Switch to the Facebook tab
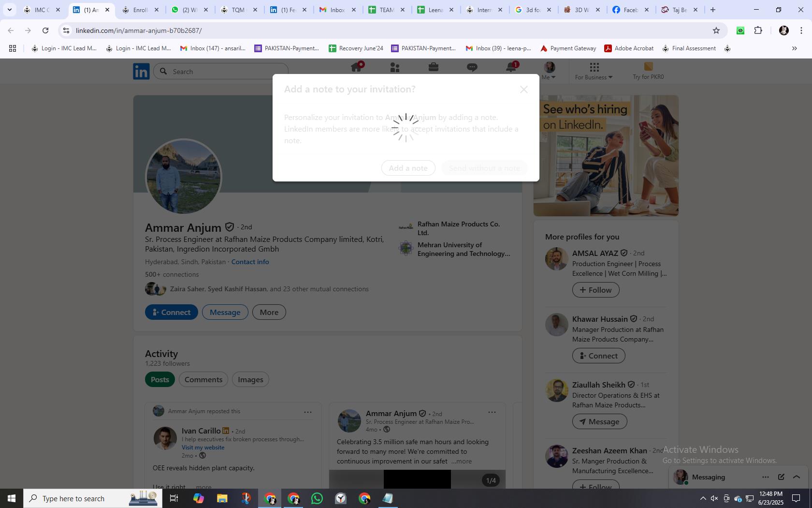The image size is (812, 508). pyautogui.click(x=631, y=10)
